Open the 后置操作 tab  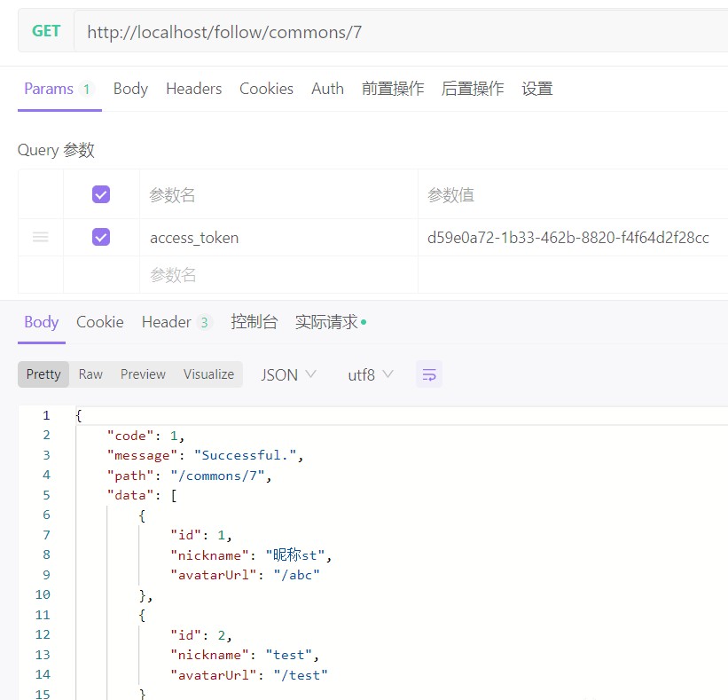coord(473,89)
